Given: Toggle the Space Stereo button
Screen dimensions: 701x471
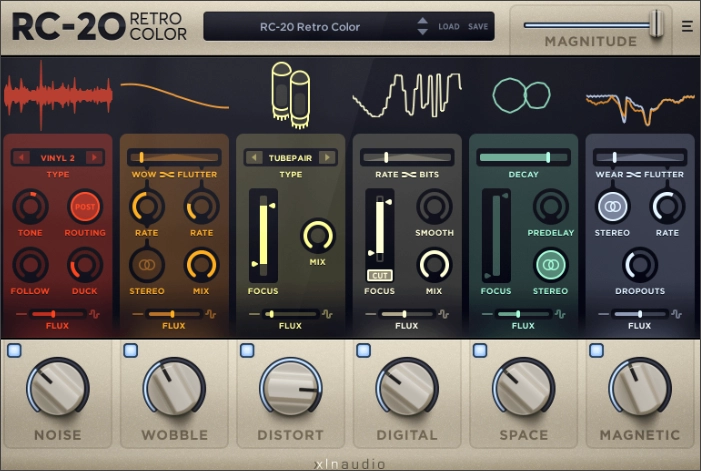Looking at the screenshot, I should [x=550, y=265].
